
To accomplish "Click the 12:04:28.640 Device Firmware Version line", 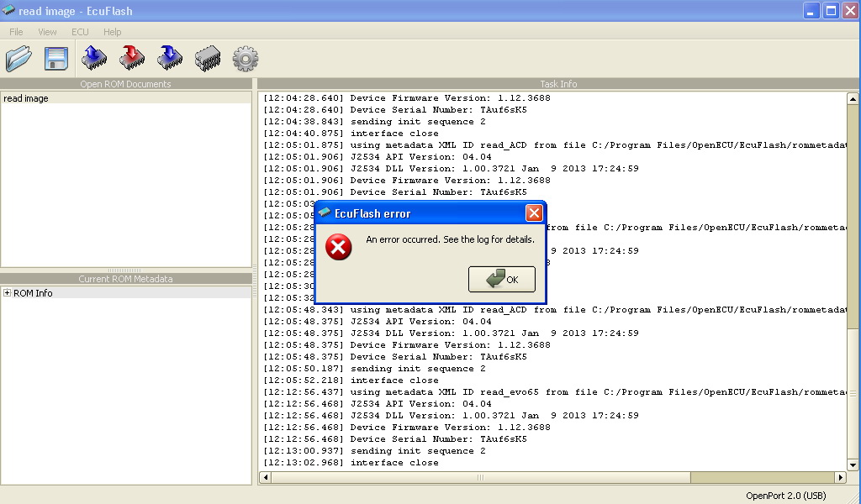I will click(407, 98).
